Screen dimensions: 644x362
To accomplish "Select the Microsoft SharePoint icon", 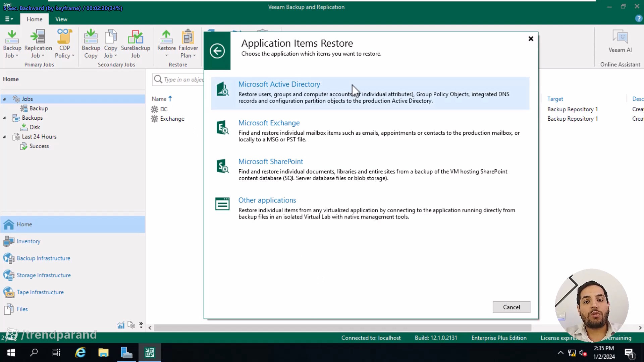I will click(x=223, y=166).
